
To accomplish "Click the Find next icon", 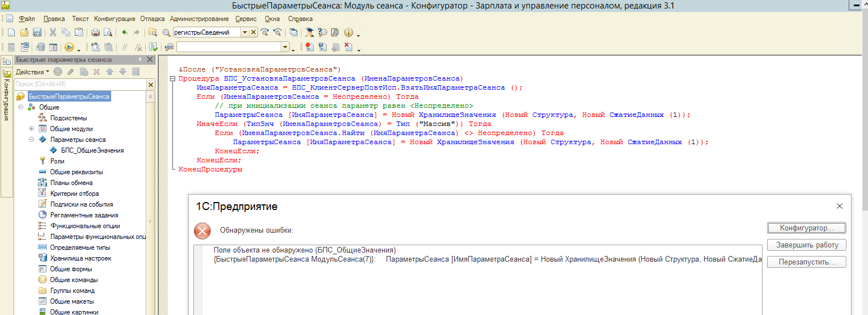I will [x=264, y=32].
